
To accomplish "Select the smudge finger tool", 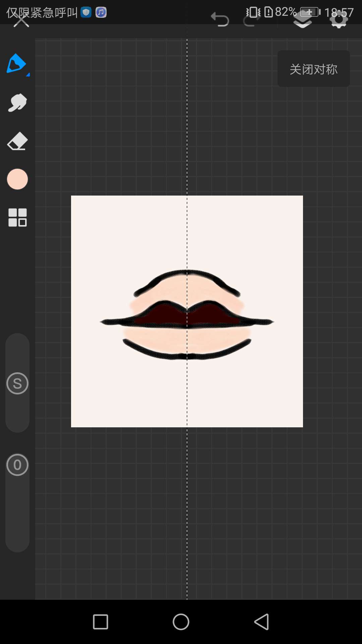I will pyautogui.click(x=17, y=103).
